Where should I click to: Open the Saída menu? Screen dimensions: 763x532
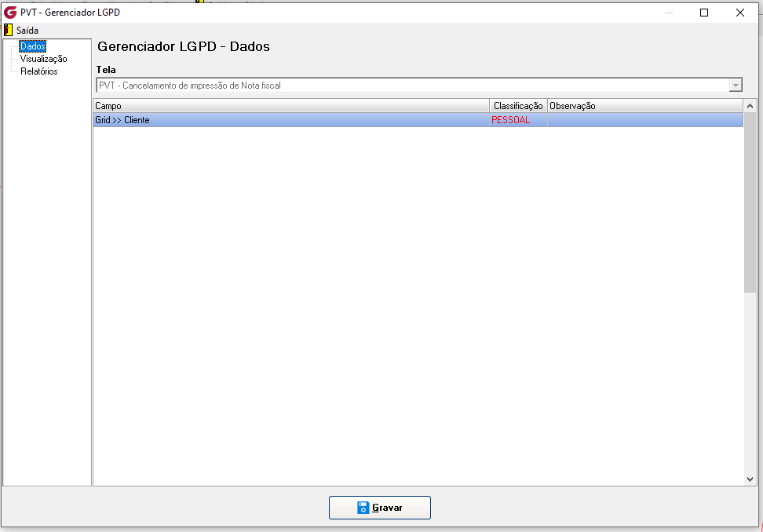pyautogui.click(x=27, y=30)
